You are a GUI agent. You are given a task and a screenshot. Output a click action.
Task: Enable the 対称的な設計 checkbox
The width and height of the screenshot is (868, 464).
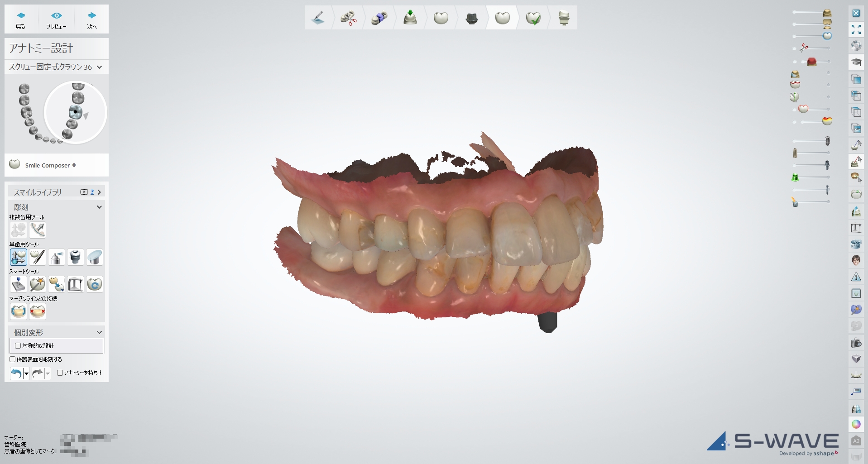pos(18,345)
